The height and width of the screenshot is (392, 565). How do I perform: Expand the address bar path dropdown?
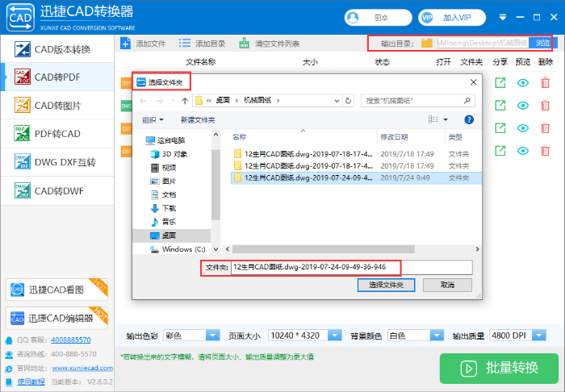click(x=337, y=101)
